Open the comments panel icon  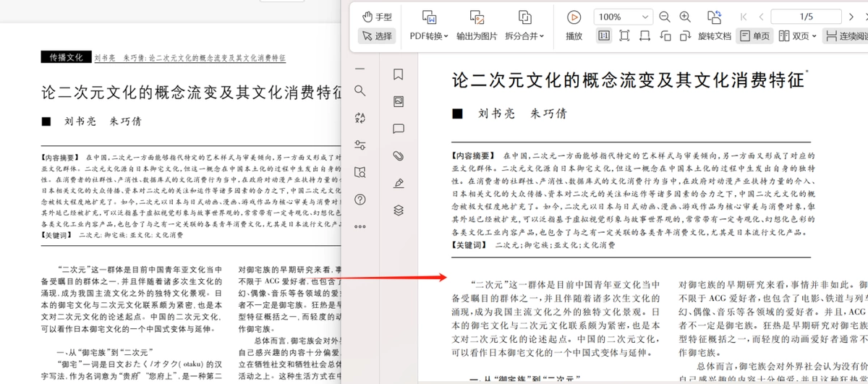tap(398, 129)
